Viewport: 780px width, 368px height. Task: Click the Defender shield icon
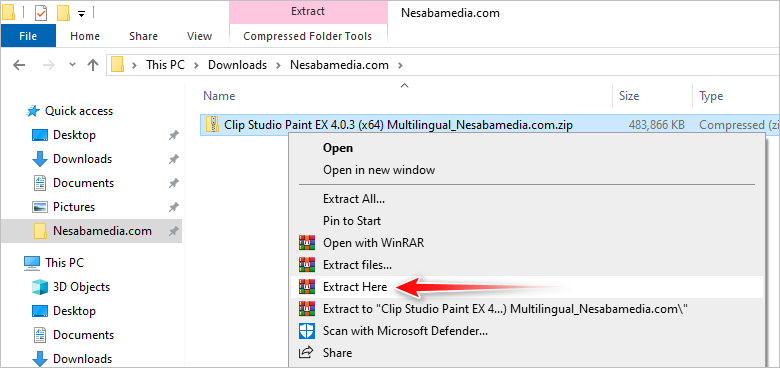coord(306,330)
